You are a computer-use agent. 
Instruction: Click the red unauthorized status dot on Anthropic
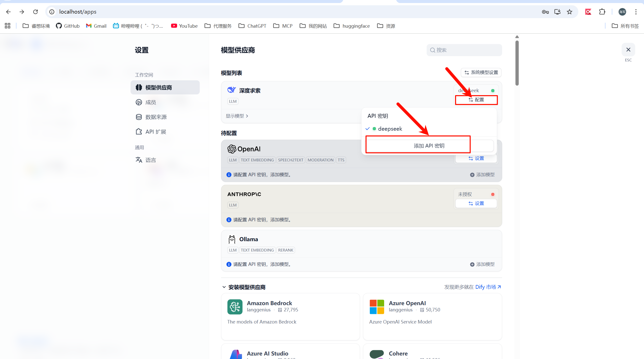click(x=493, y=194)
